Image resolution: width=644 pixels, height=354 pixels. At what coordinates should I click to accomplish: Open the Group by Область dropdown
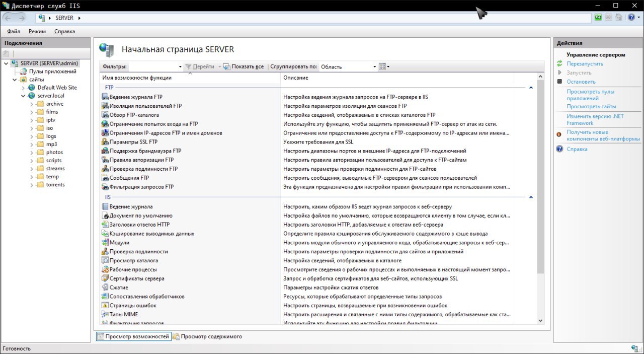click(x=374, y=66)
